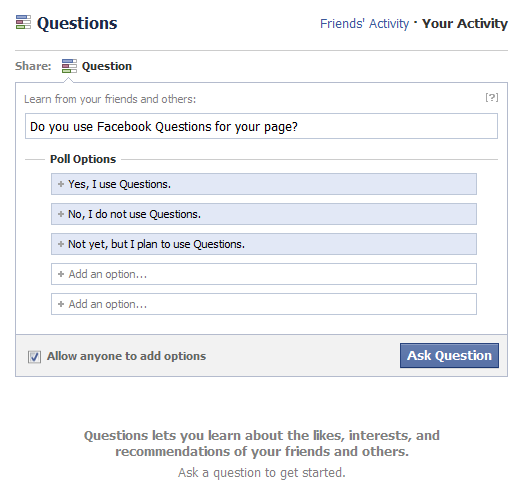Edit 'Not yet, but I plan to use Questions.' option
520x484 pixels.
[x=264, y=244]
